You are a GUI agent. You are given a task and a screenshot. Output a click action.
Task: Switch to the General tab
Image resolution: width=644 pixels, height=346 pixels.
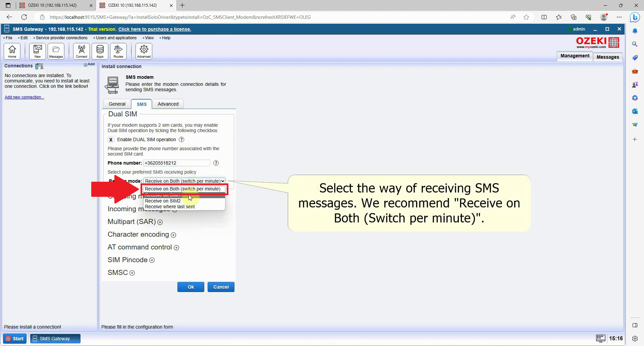point(117,104)
